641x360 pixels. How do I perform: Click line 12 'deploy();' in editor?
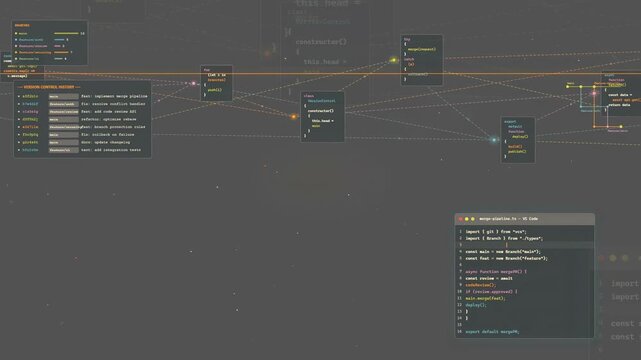[476, 305]
